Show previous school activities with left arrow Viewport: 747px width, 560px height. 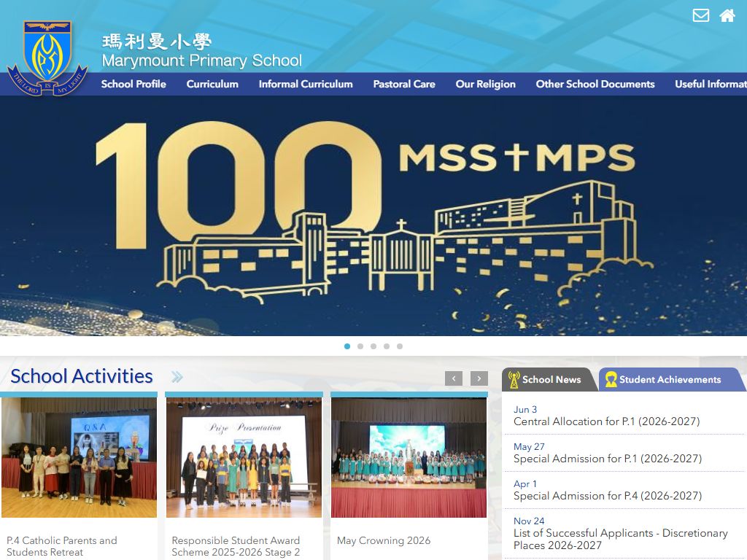(454, 378)
